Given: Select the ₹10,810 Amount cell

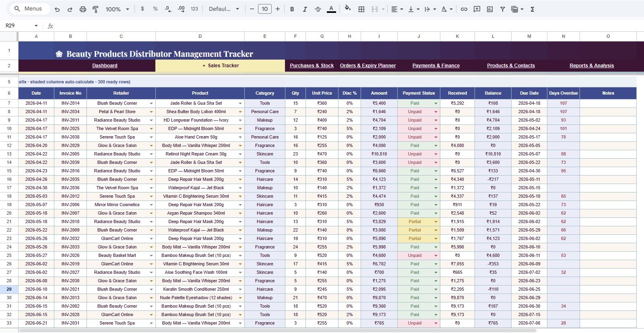Looking at the screenshot, I should click(379, 154).
